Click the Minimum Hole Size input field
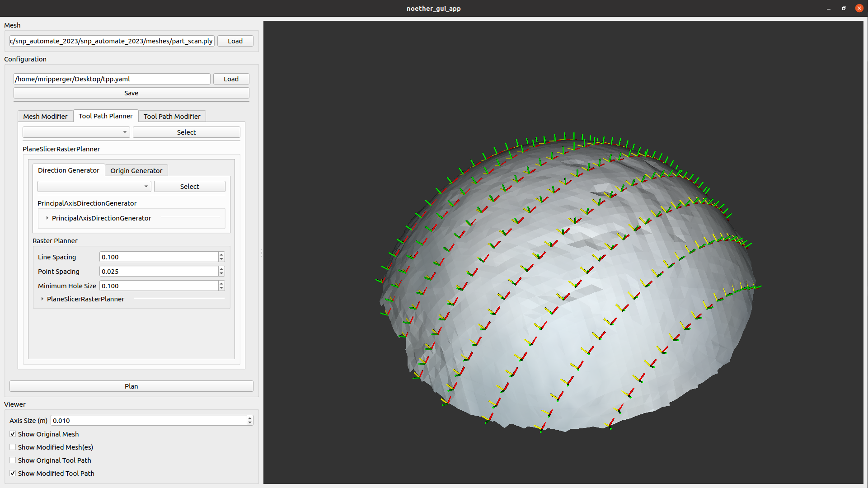868x488 pixels. click(x=159, y=286)
